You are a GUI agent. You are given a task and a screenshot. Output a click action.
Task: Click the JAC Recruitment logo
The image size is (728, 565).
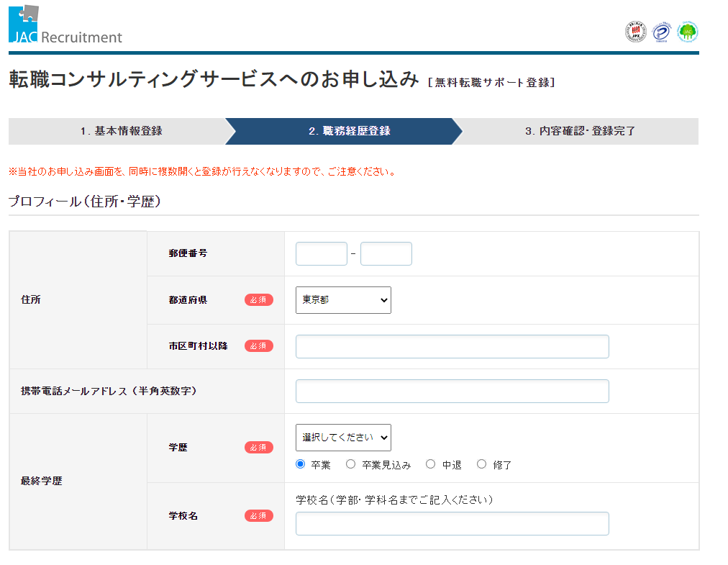click(x=65, y=25)
